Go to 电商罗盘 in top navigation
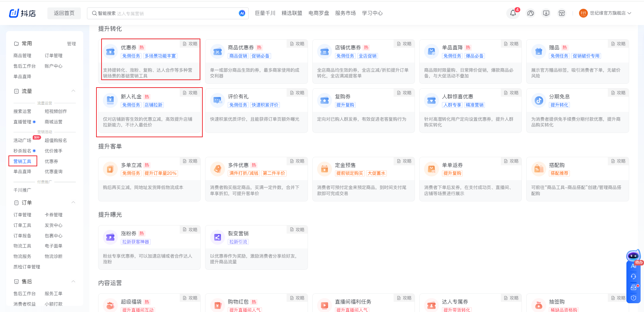Viewport: 644px width, 312px height. [318, 13]
